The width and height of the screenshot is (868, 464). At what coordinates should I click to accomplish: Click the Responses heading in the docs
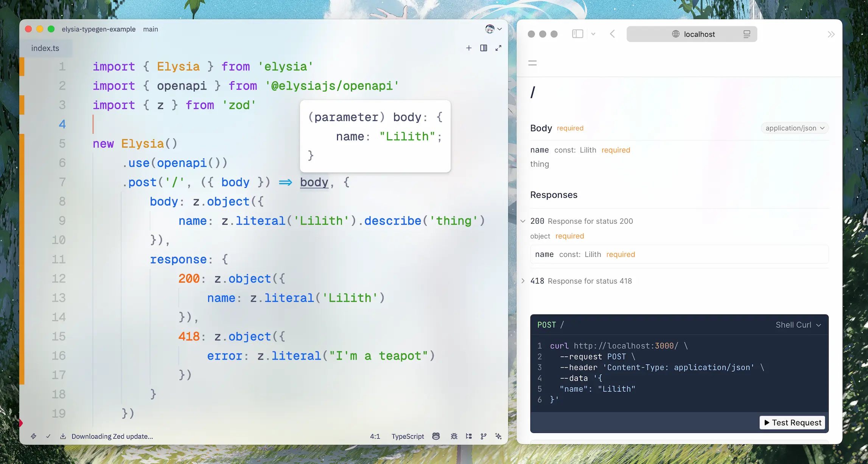[554, 195]
